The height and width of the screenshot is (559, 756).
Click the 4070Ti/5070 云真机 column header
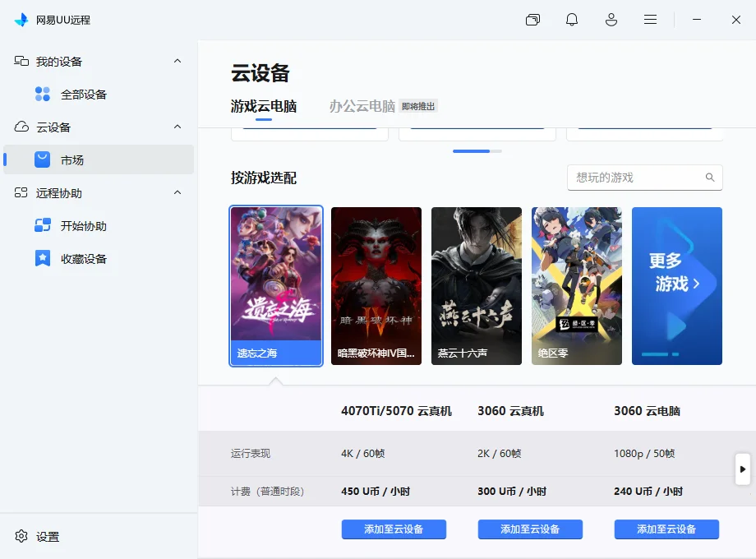(396, 411)
